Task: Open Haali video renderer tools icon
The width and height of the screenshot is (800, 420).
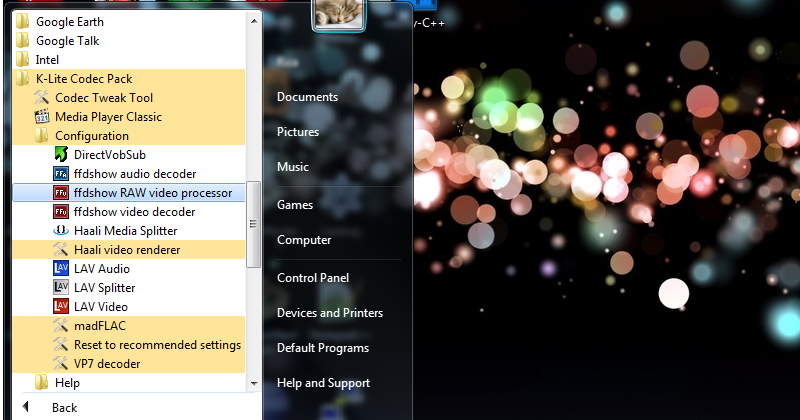Action: (x=61, y=250)
